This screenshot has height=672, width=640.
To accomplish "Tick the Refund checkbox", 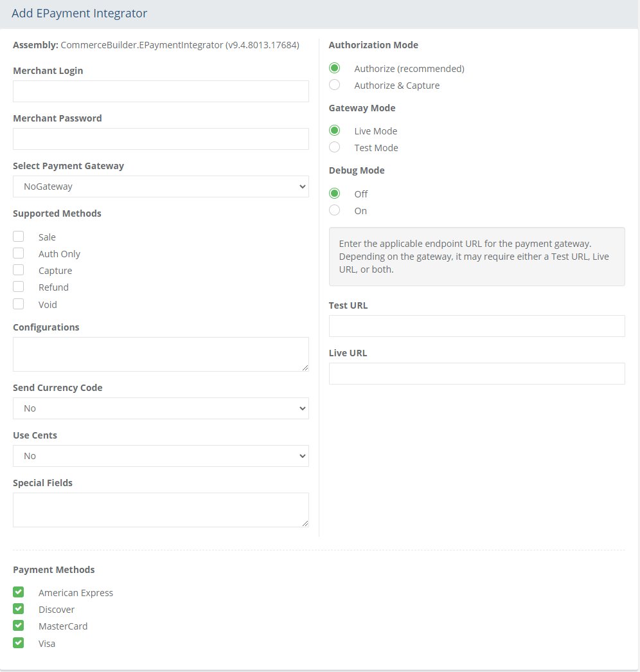I will (19, 287).
